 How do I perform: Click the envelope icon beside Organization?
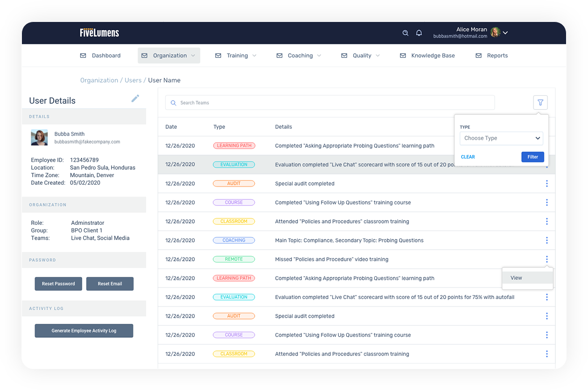click(144, 56)
